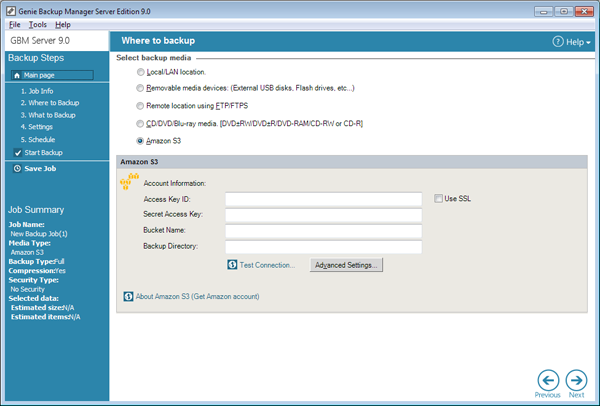Image resolution: width=600 pixels, height=406 pixels.
Task: Choose the CD/DVD/Blu-ray media option
Action: point(140,124)
